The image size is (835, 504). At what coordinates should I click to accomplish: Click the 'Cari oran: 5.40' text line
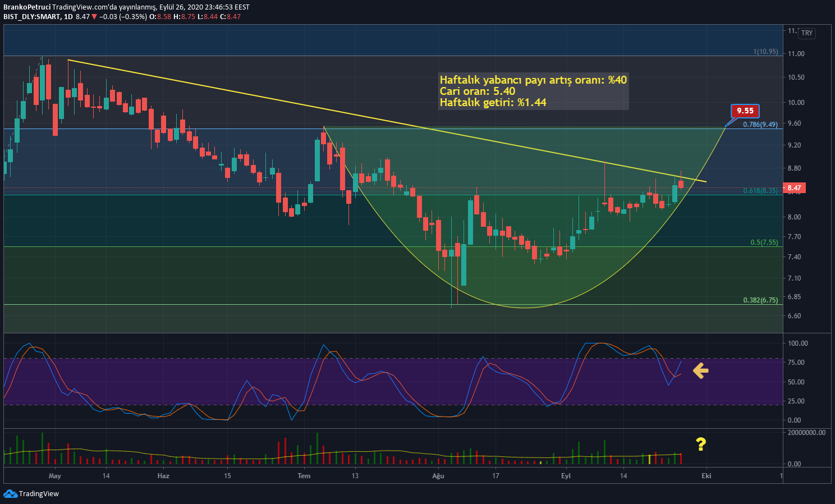478,91
